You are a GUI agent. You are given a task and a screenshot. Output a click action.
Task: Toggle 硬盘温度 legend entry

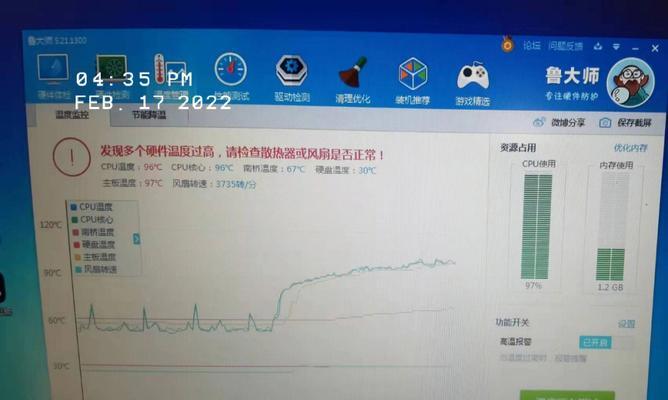94,245
